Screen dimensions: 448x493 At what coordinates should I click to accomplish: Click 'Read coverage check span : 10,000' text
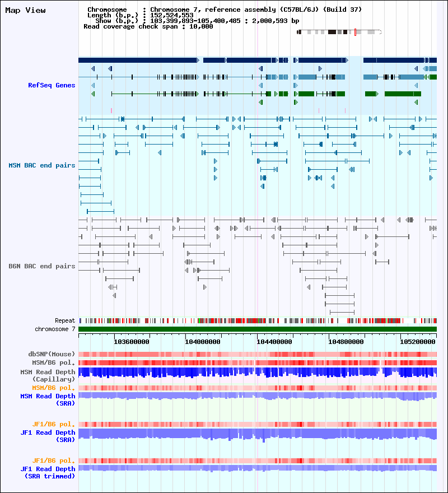(148, 27)
